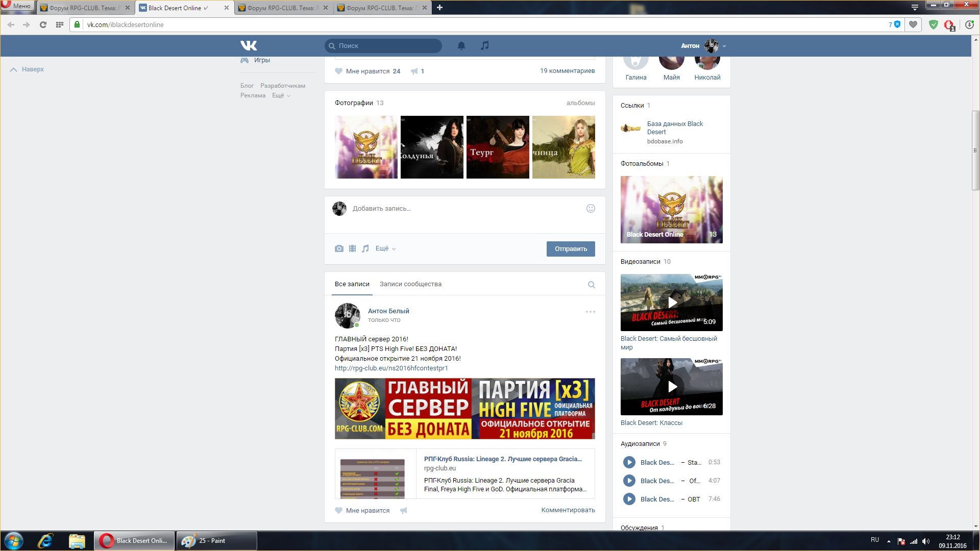Screen dimensions: 980x551
Task: Open the Теург photo thumbnail
Action: pyautogui.click(x=498, y=147)
